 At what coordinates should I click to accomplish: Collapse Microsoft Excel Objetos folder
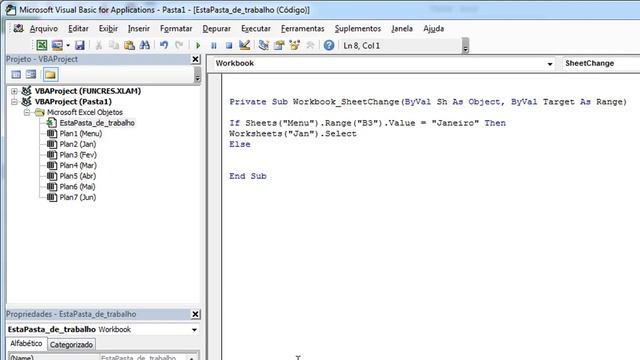tap(27, 112)
